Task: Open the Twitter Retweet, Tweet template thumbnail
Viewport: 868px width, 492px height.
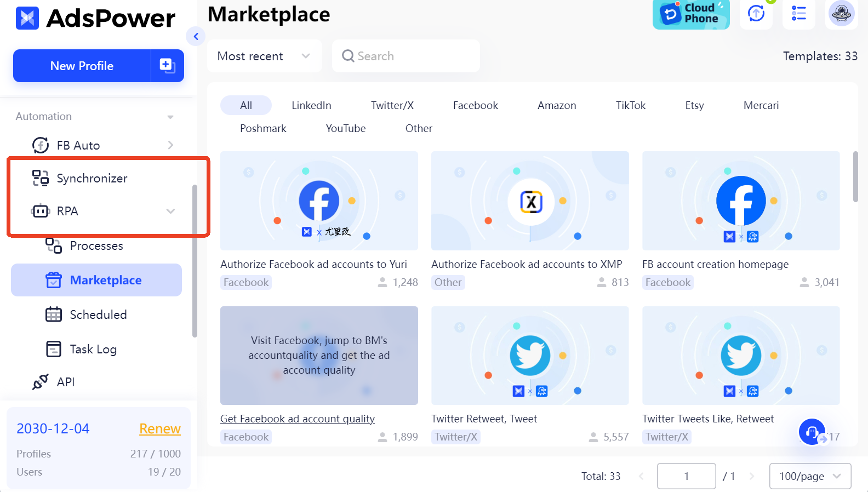Action: point(530,356)
